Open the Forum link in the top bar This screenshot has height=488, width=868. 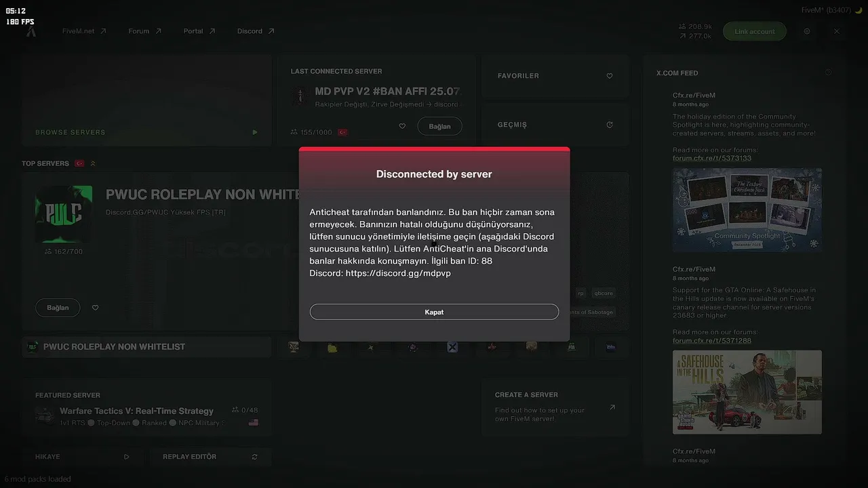tap(144, 31)
